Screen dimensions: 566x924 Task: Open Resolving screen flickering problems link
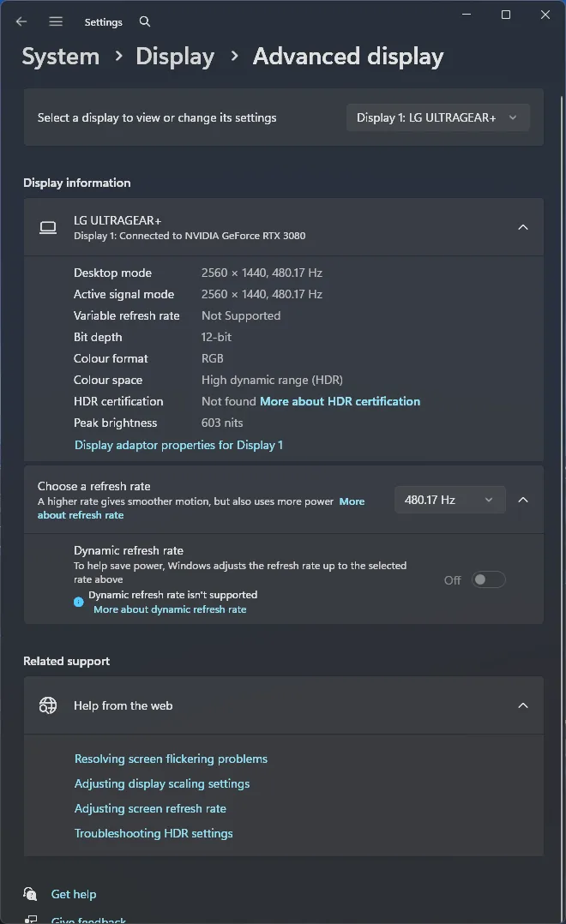(171, 759)
